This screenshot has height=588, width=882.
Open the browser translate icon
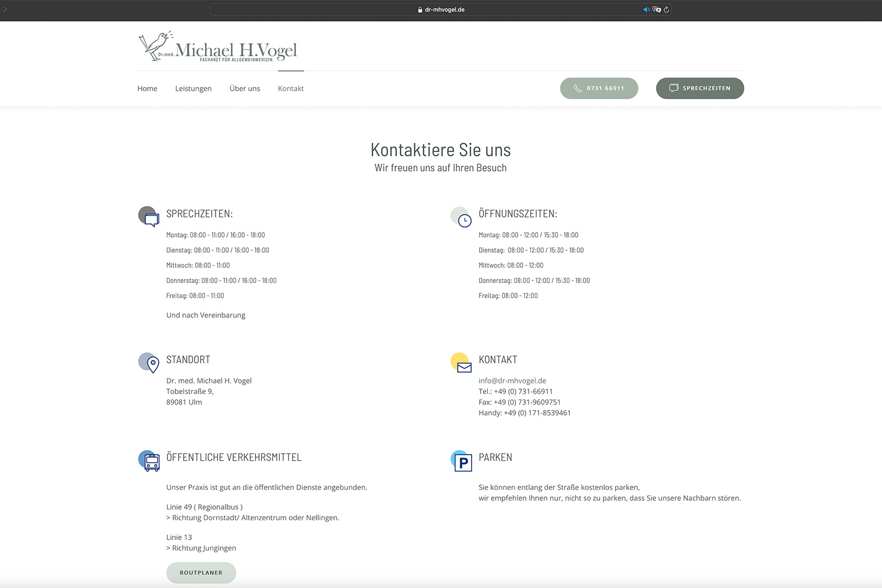point(656,9)
